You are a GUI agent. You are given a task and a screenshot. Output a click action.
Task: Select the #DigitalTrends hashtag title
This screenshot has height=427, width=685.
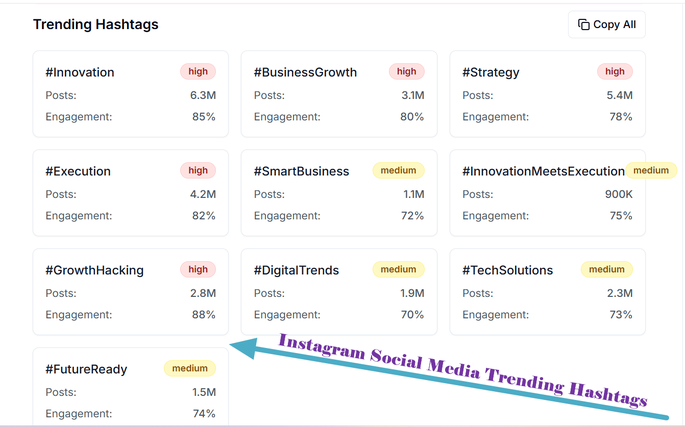tap(296, 270)
